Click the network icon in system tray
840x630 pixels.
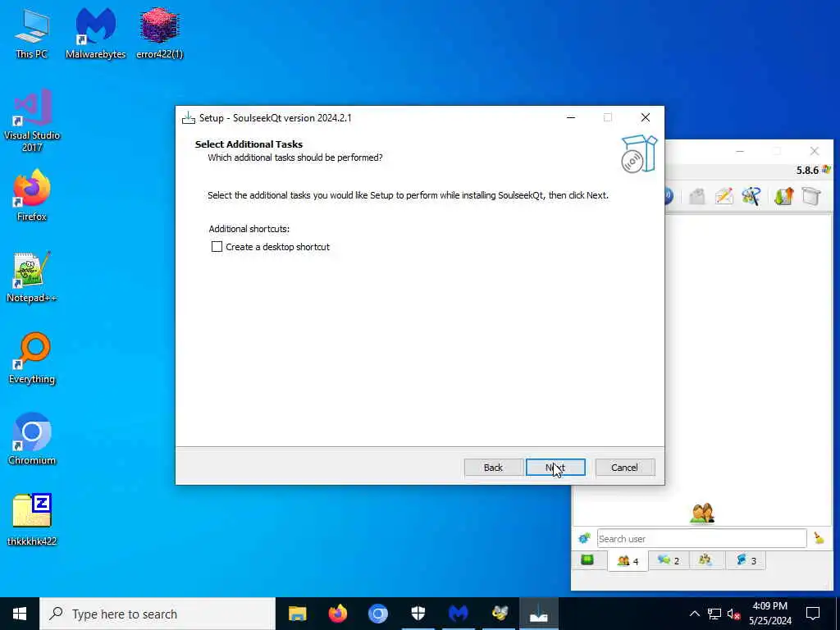tap(714, 614)
